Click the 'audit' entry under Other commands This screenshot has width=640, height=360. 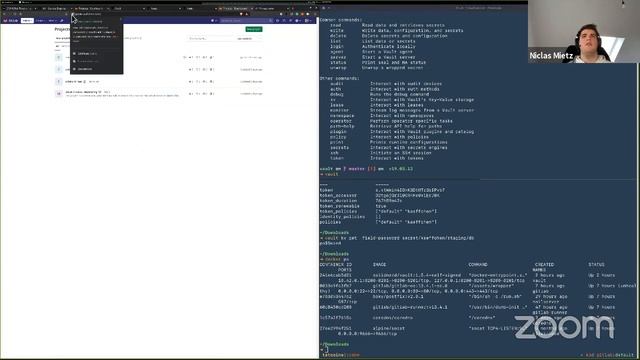point(337,84)
